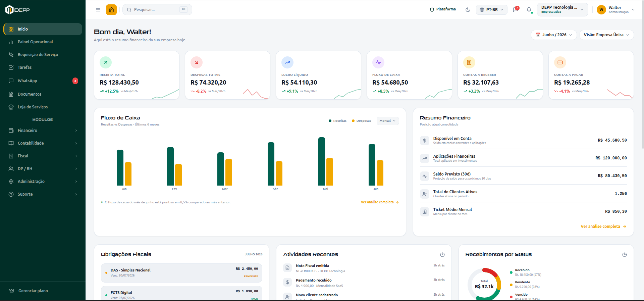Screen dimensions: 644x301
Task: Click the Ticket Médio Mensal receipt icon
Action: (x=425, y=212)
